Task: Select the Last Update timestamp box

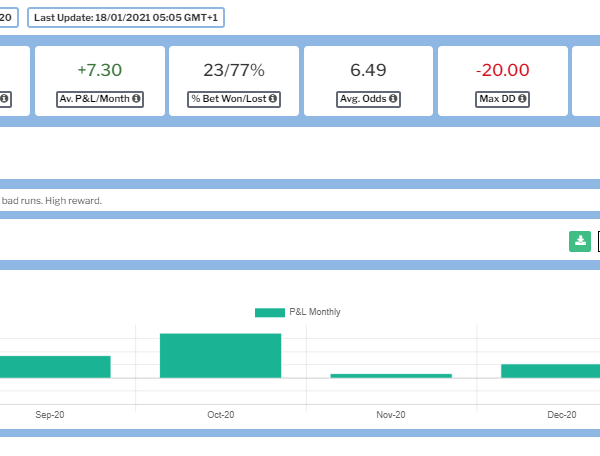Action: pyautogui.click(x=126, y=18)
